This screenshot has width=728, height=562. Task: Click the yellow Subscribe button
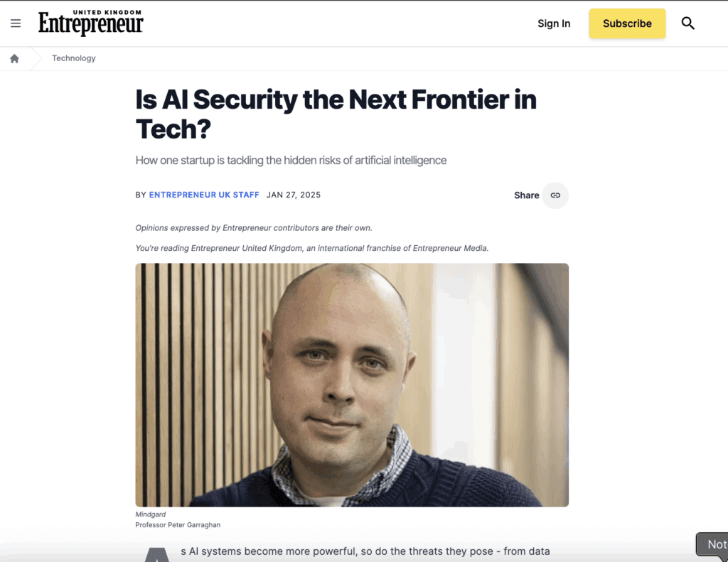(x=627, y=23)
